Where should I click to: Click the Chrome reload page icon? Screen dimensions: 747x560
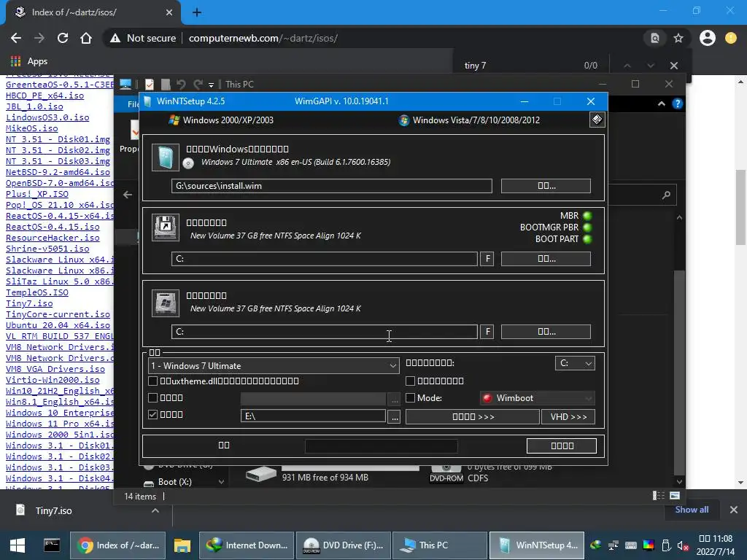click(x=63, y=38)
